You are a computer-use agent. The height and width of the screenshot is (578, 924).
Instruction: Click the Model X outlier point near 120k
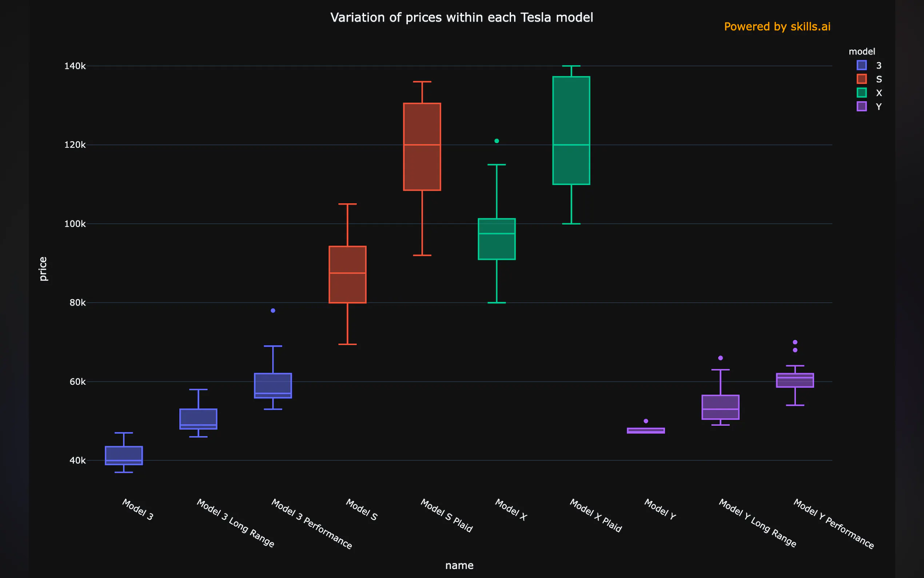coord(497,141)
